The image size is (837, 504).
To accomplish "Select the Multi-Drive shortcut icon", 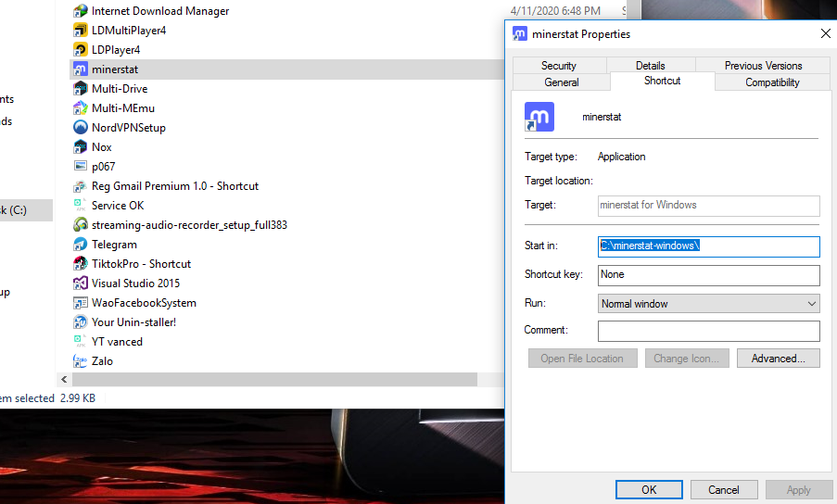I will 81,89.
